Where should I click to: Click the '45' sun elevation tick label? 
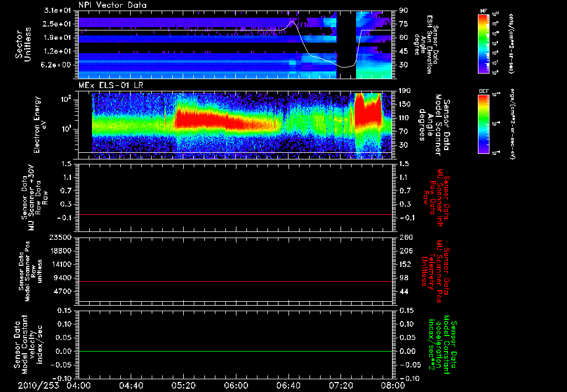[404, 51]
